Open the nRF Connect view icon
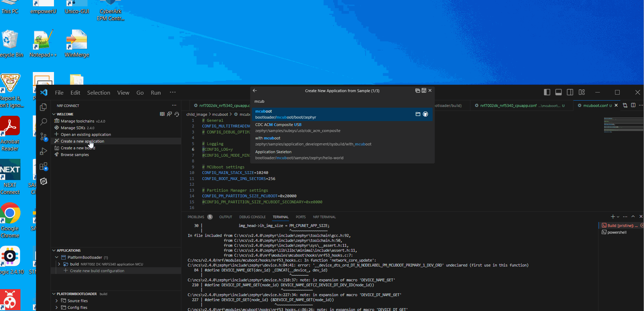644x311 pixels. 43,181
